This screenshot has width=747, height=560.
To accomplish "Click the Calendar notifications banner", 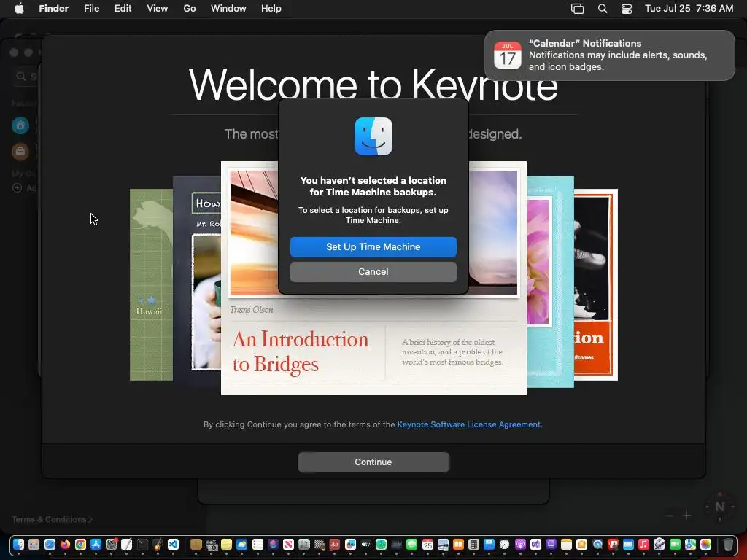I will tap(609, 55).
